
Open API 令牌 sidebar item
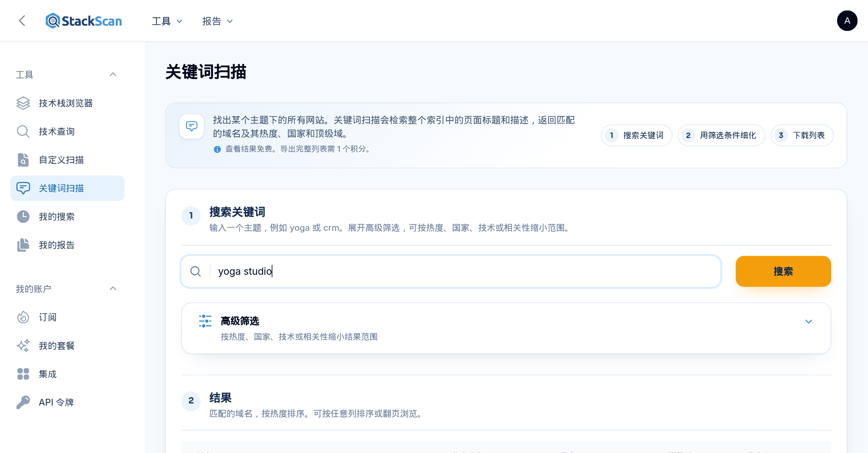click(x=67, y=403)
